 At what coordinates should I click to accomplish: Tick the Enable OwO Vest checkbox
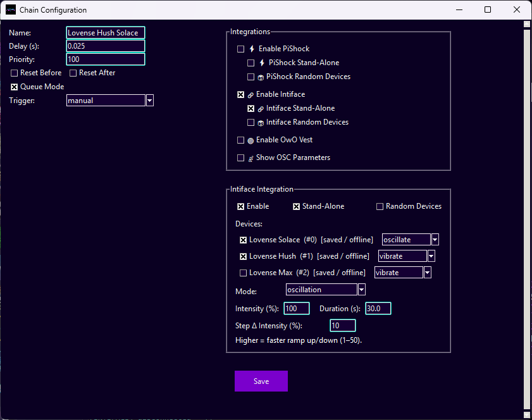tap(240, 140)
